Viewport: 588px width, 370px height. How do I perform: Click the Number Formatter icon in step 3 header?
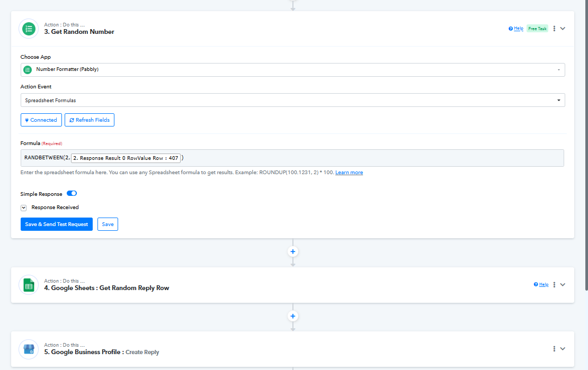tap(29, 29)
